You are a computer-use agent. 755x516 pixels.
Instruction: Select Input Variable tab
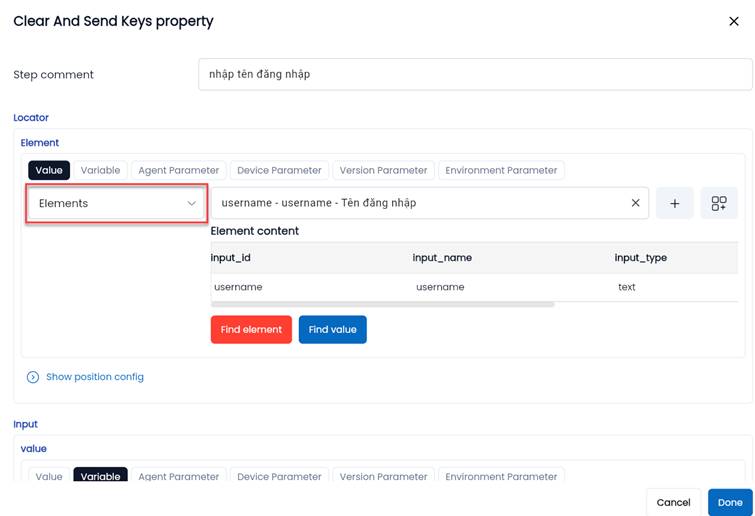point(100,476)
